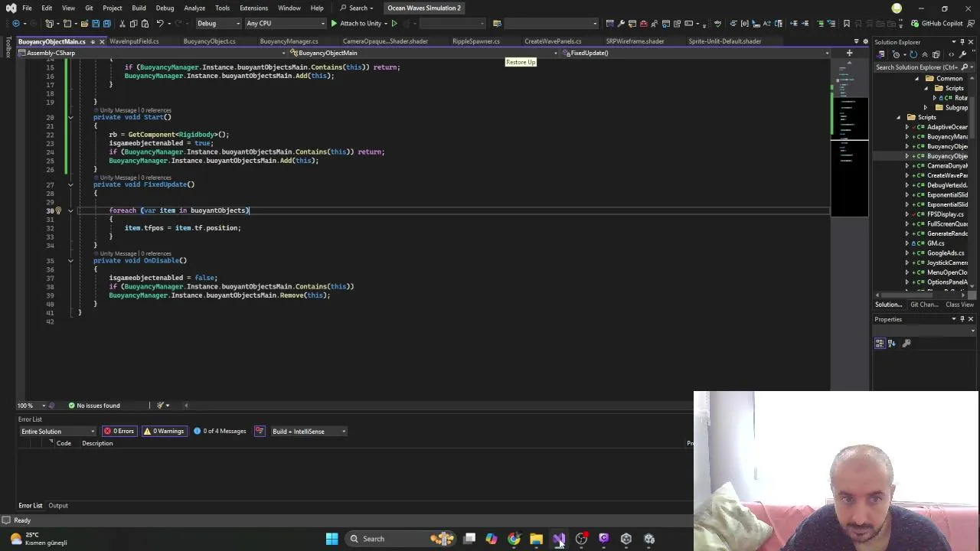The width and height of the screenshot is (980, 551).
Task: Pin the BuoyancyObjectMain.cs tab
Action: [x=93, y=41]
